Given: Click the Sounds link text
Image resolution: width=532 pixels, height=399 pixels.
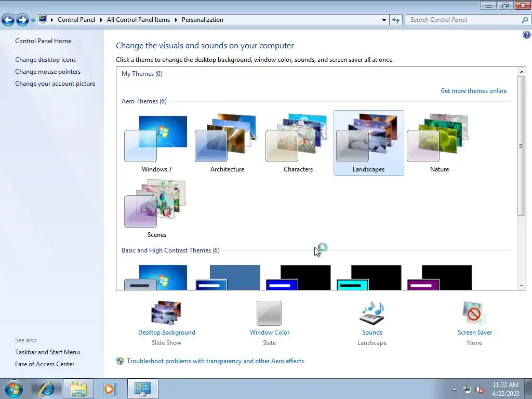Looking at the screenshot, I should pyautogui.click(x=372, y=332).
